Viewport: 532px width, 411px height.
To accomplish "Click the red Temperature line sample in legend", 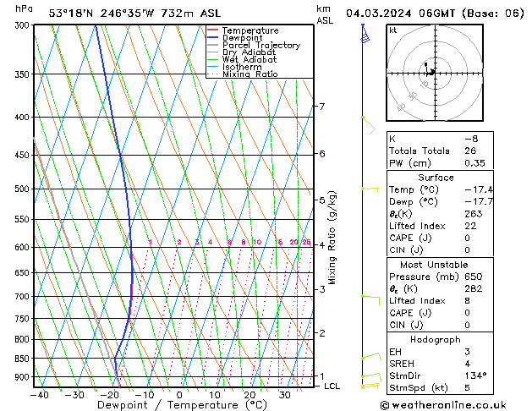I will point(212,30).
